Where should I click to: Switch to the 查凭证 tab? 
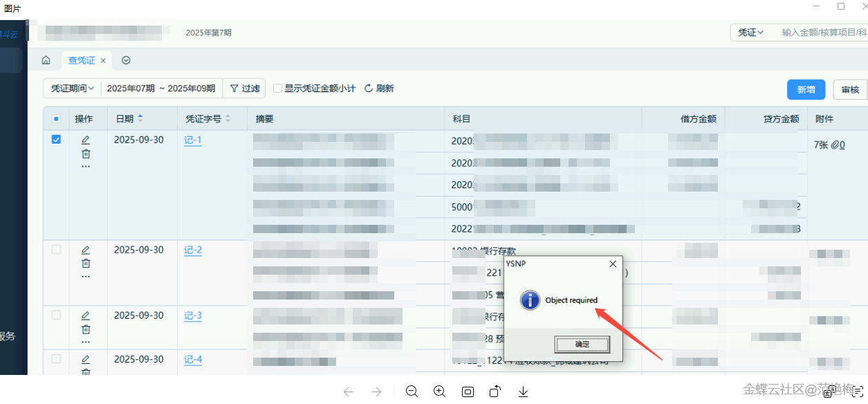tap(82, 60)
